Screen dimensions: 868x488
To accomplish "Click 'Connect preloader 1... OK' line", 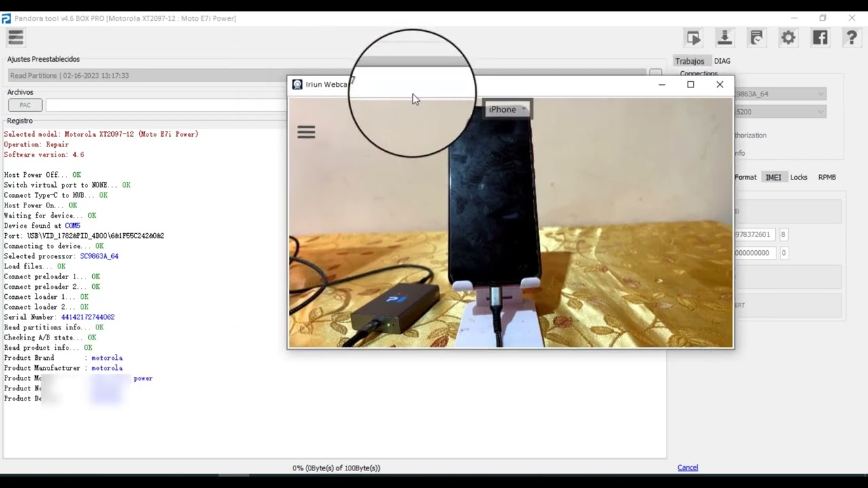I will click(52, 277).
